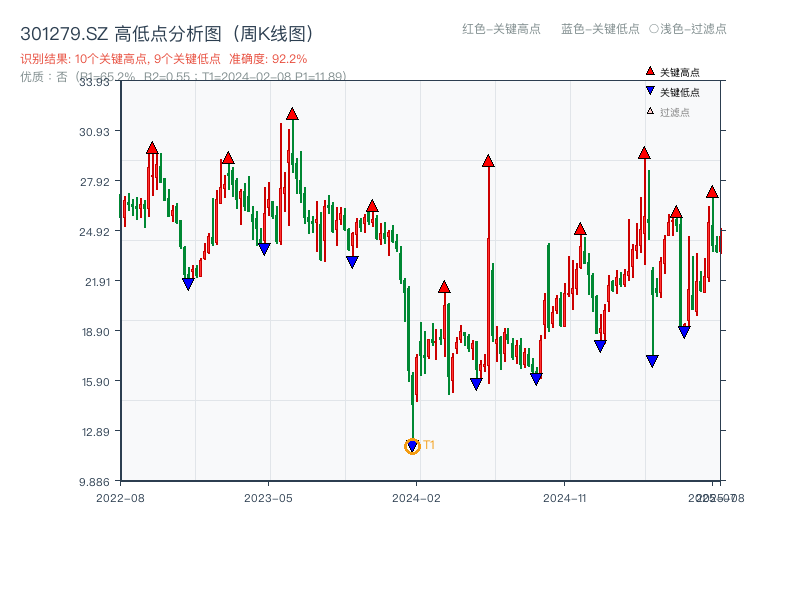Toggle the 蓝色-关键低点 legend entry

(x=600, y=29)
